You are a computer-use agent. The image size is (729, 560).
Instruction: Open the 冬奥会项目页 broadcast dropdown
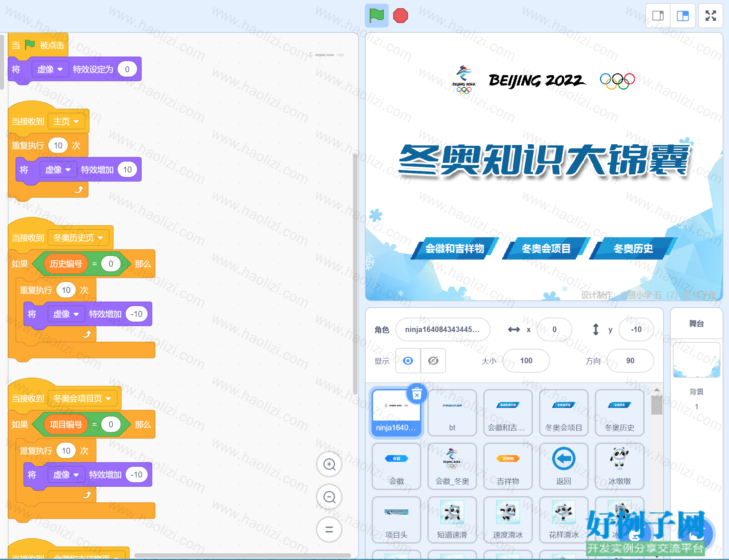pos(83,399)
